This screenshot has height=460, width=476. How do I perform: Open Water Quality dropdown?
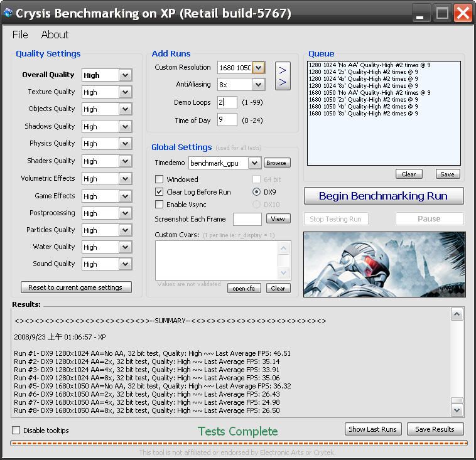(x=125, y=247)
